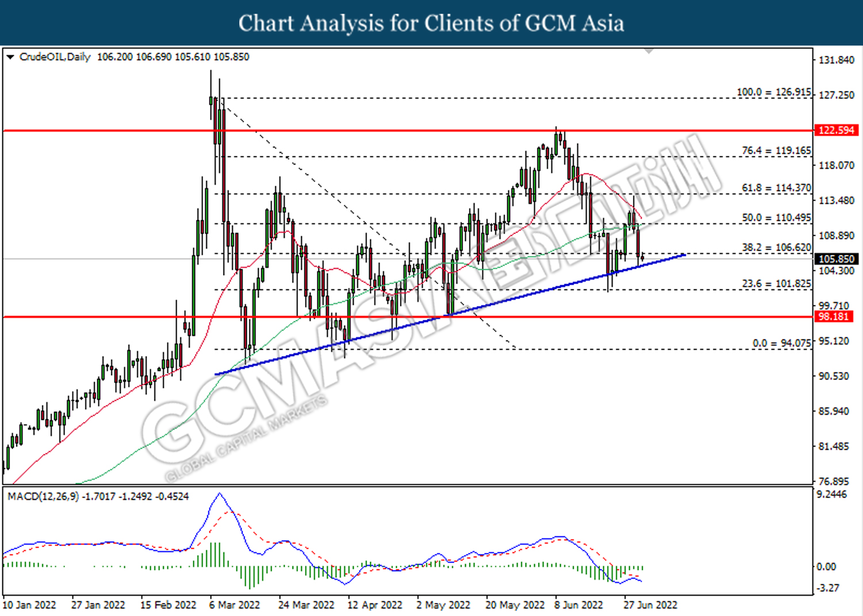Click the 8 Jun 2022 date label
The height and width of the screenshot is (616, 863).
coord(579,605)
